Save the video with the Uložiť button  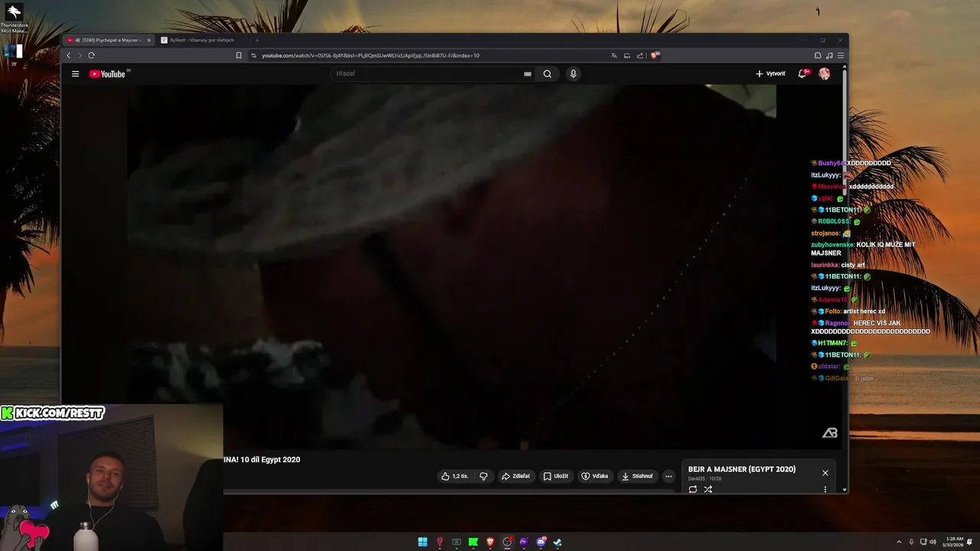coord(556,476)
